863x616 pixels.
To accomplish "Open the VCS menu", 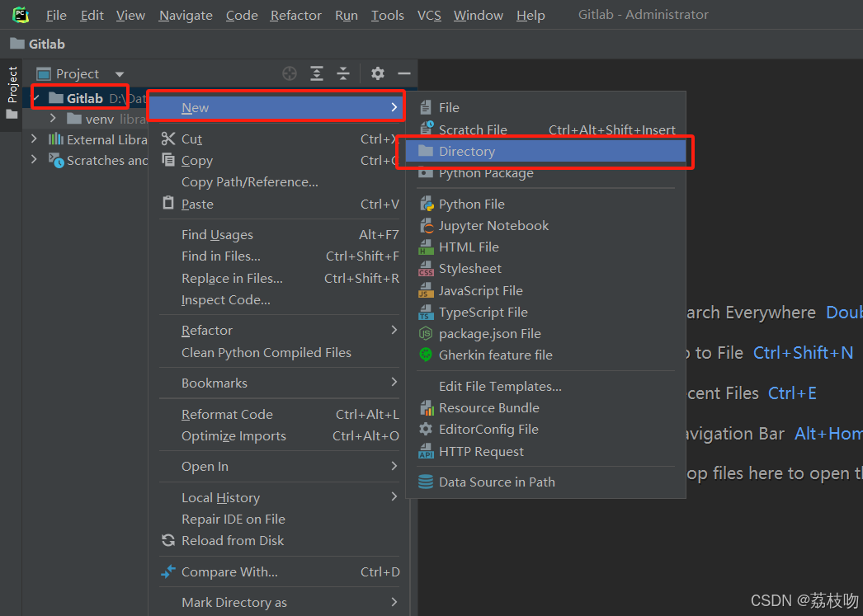I will tap(429, 16).
